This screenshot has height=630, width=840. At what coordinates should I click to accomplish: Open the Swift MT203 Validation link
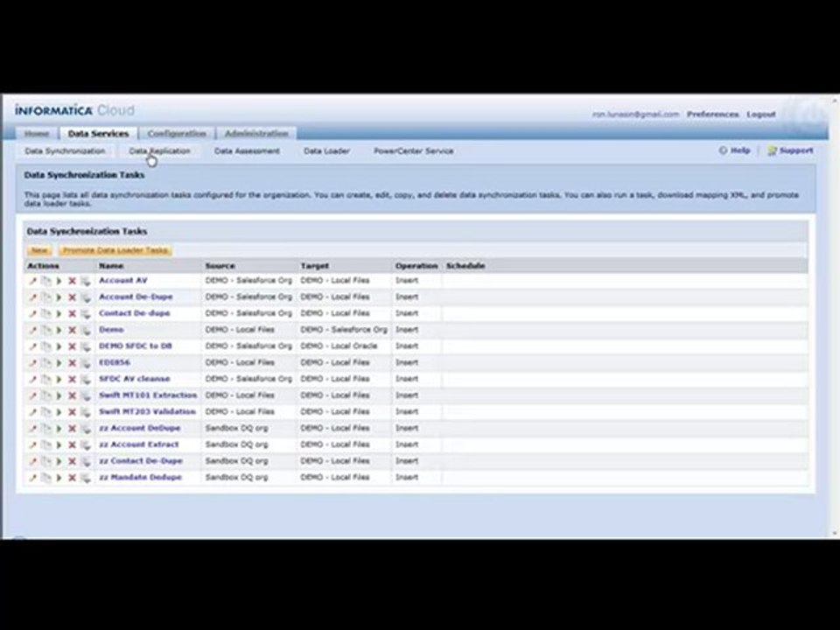[x=147, y=411]
